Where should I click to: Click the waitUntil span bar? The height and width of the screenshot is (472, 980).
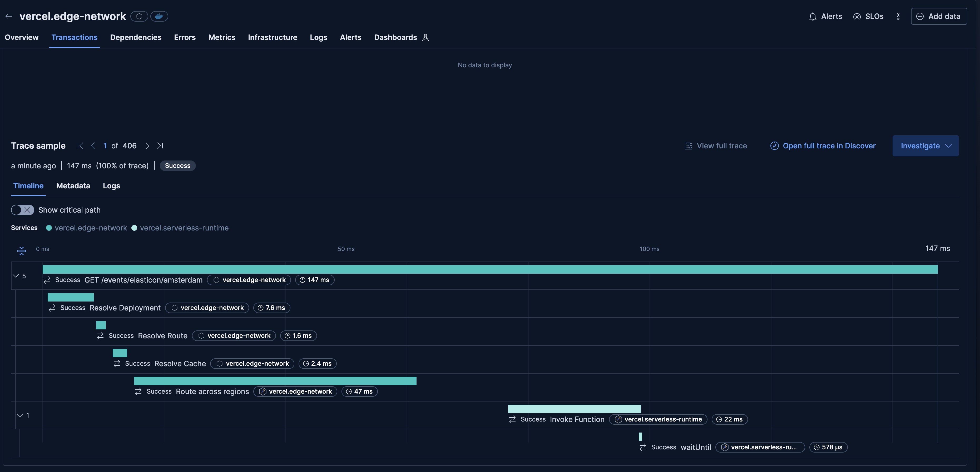641,437
